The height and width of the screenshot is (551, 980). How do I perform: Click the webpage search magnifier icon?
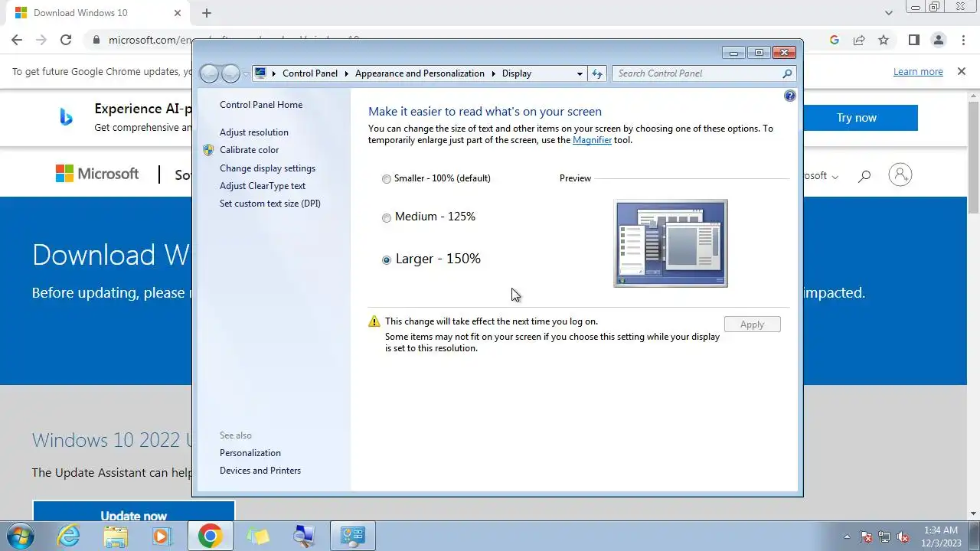click(x=864, y=176)
